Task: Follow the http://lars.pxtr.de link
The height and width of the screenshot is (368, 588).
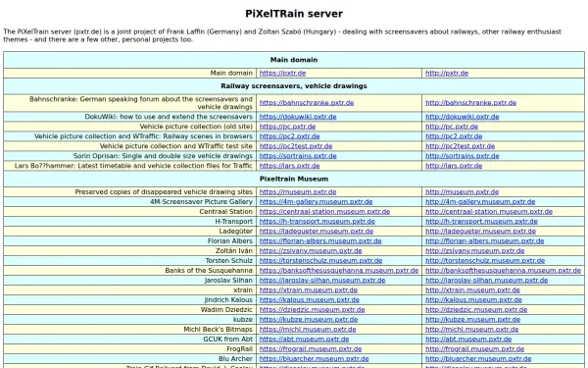Action: 454,166
